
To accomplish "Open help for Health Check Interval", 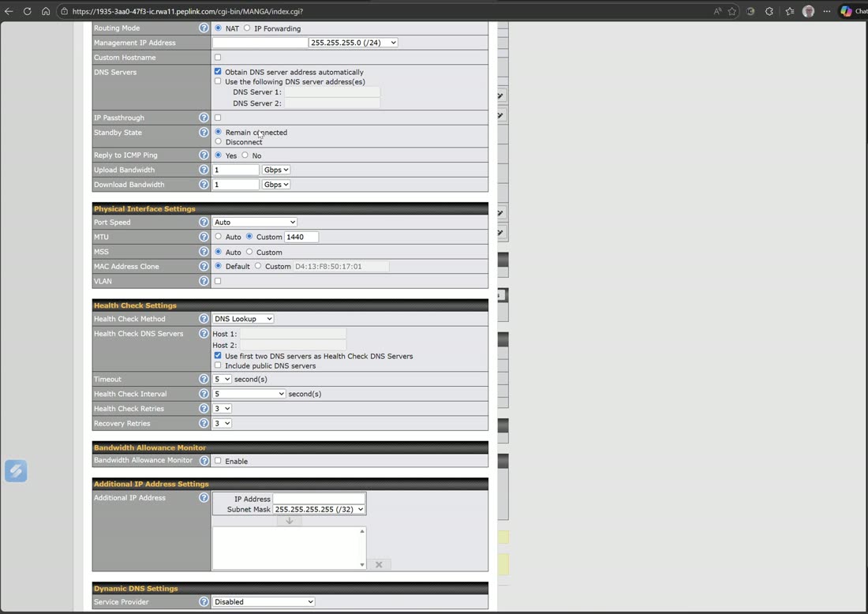I will click(x=204, y=394).
